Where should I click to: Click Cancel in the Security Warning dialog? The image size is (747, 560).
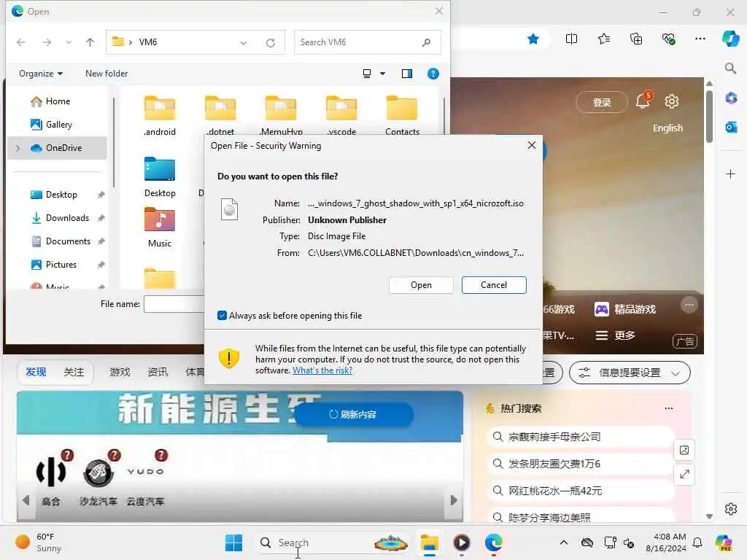pos(494,285)
